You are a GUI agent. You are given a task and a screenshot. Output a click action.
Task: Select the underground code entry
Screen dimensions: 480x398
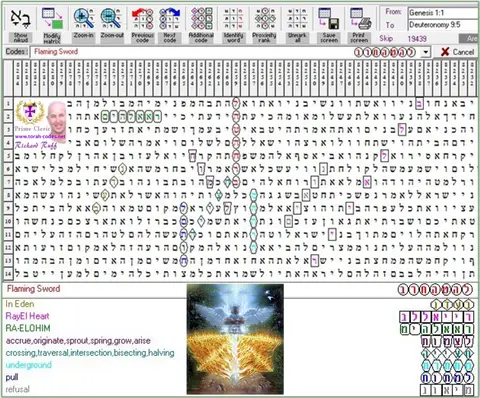29,365
